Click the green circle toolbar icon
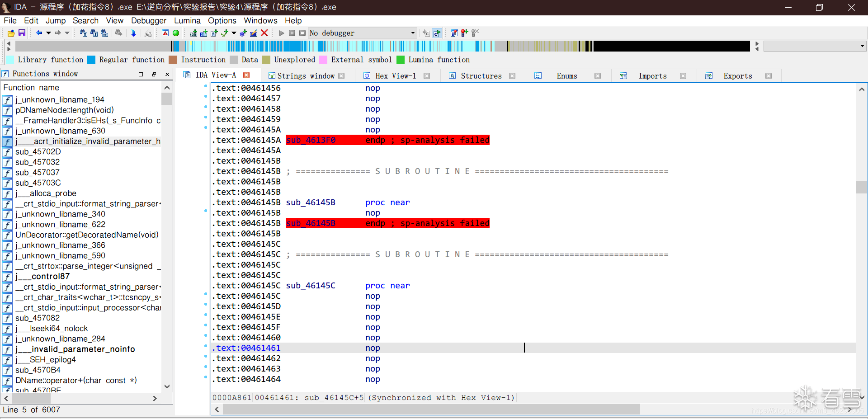Image resolution: width=868 pixels, height=419 pixels. tap(176, 33)
